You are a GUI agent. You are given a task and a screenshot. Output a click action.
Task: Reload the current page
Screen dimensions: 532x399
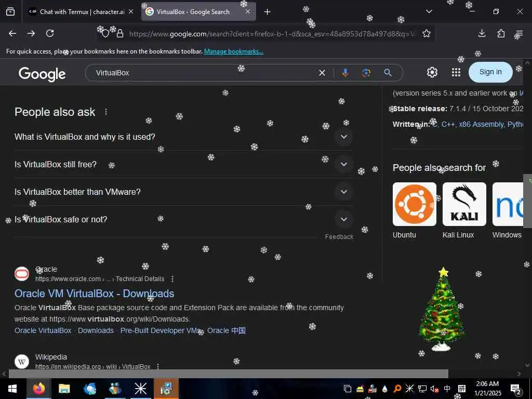click(50, 33)
